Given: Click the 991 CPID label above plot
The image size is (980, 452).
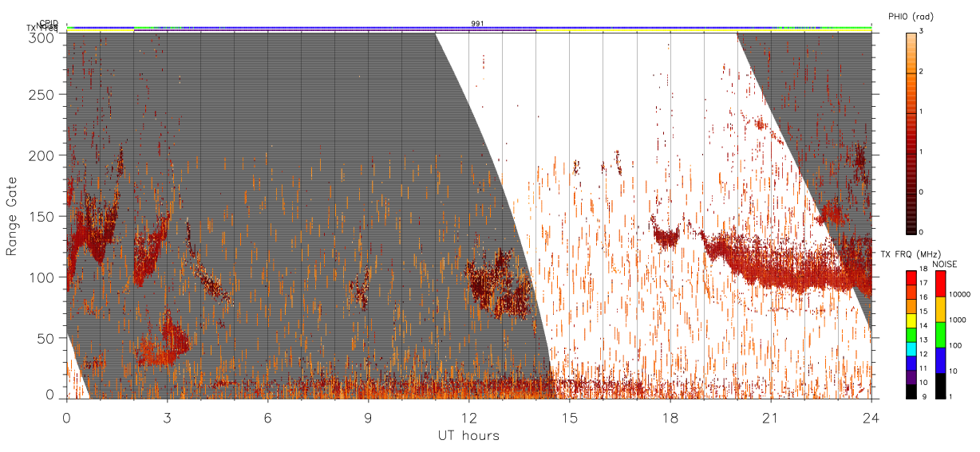Looking at the screenshot, I should point(477,24).
